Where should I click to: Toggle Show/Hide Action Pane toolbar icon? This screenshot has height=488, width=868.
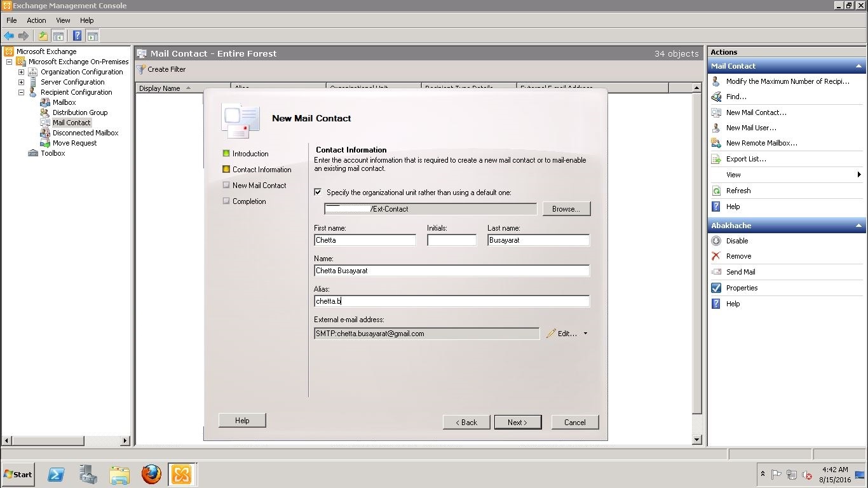click(92, 36)
